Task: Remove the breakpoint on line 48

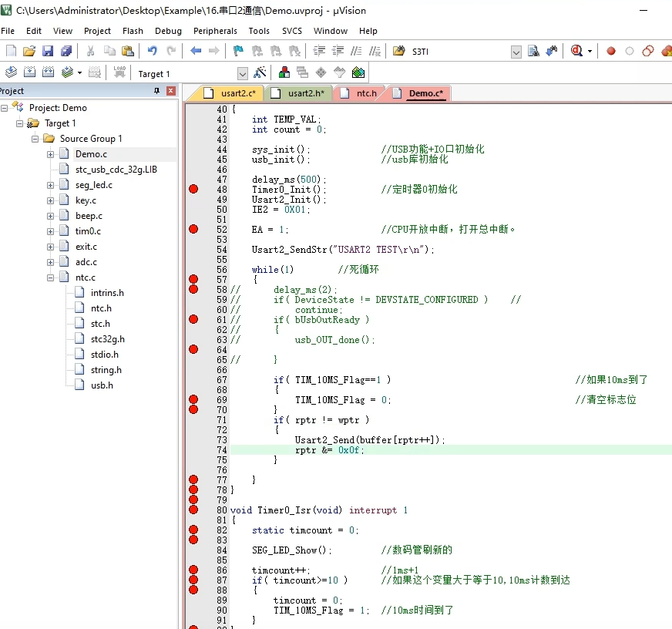Action: coord(193,189)
